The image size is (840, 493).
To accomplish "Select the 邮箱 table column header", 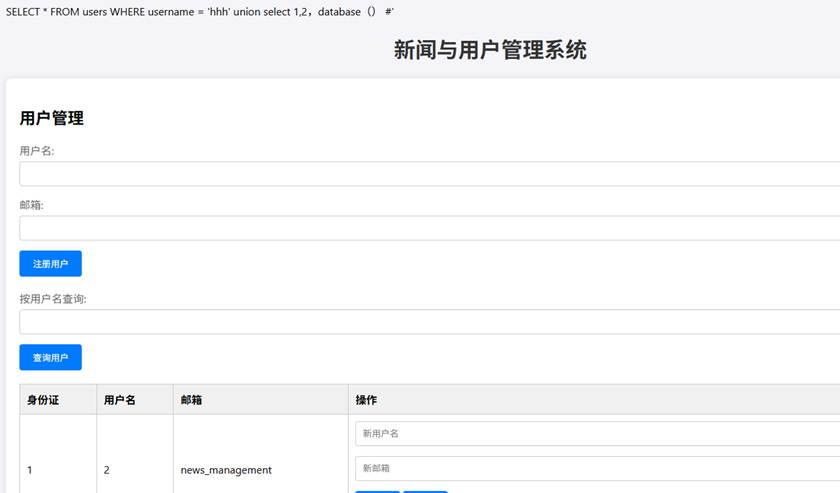I will click(x=261, y=400).
